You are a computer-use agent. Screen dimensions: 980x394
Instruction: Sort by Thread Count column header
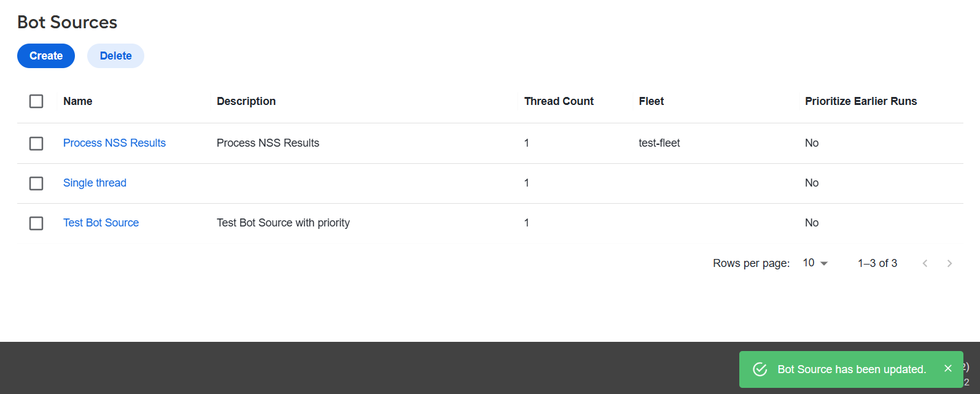pos(559,101)
